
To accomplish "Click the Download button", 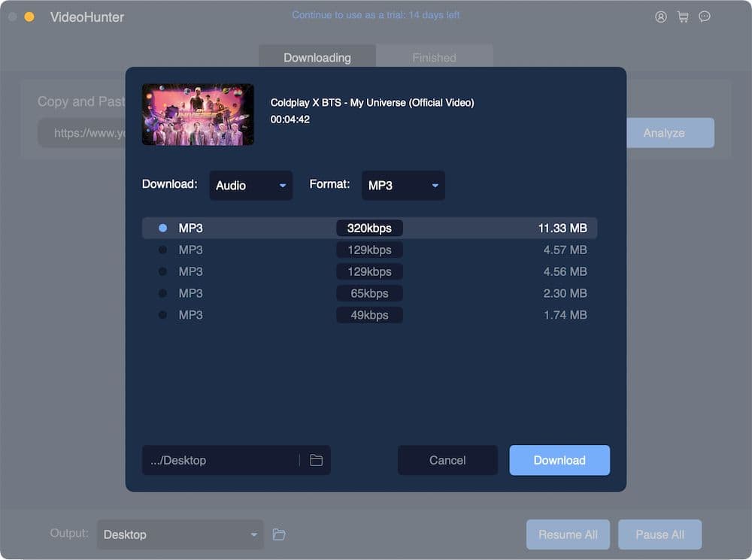I will (559, 460).
